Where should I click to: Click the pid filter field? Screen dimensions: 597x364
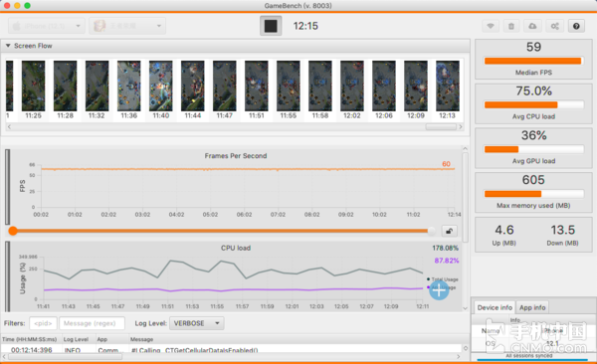tap(43, 323)
